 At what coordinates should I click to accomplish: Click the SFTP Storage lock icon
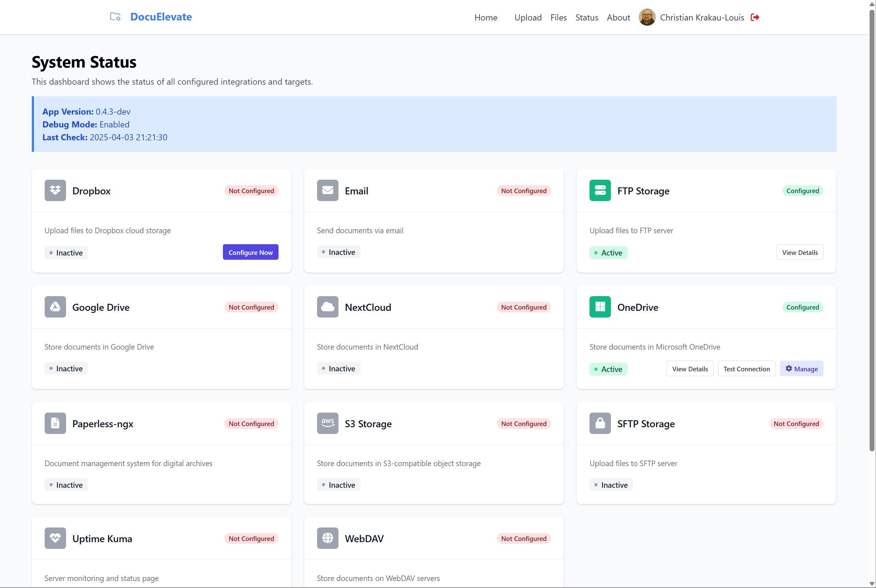(600, 423)
